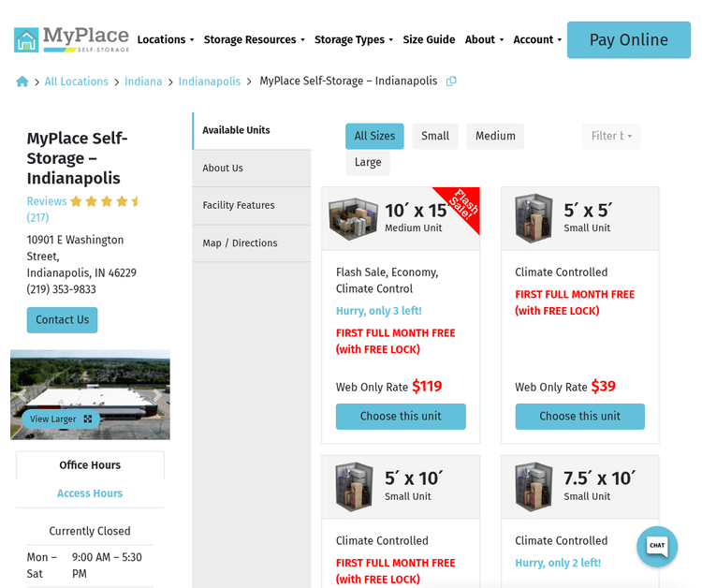Click the Pay Online button
The height and width of the screenshot is (588, 702).
point(628,39)
